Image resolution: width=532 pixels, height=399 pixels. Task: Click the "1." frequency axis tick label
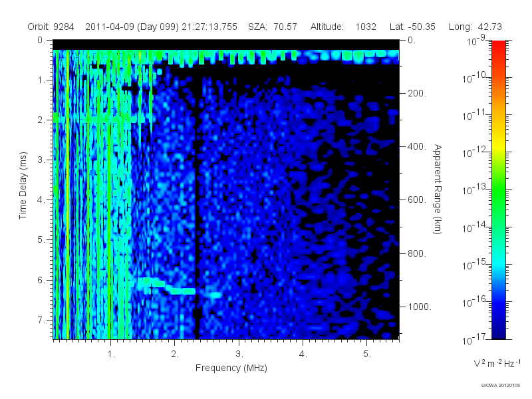click(111, 354)
